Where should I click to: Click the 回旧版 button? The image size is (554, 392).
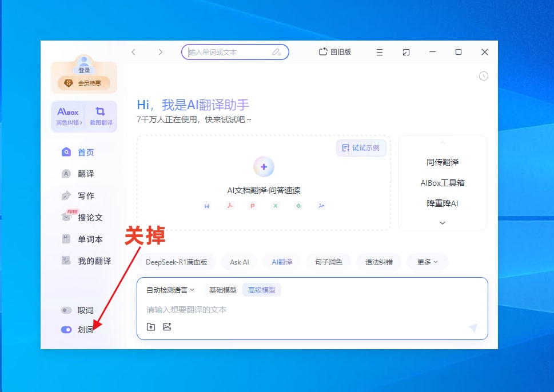tap(335, 52)
